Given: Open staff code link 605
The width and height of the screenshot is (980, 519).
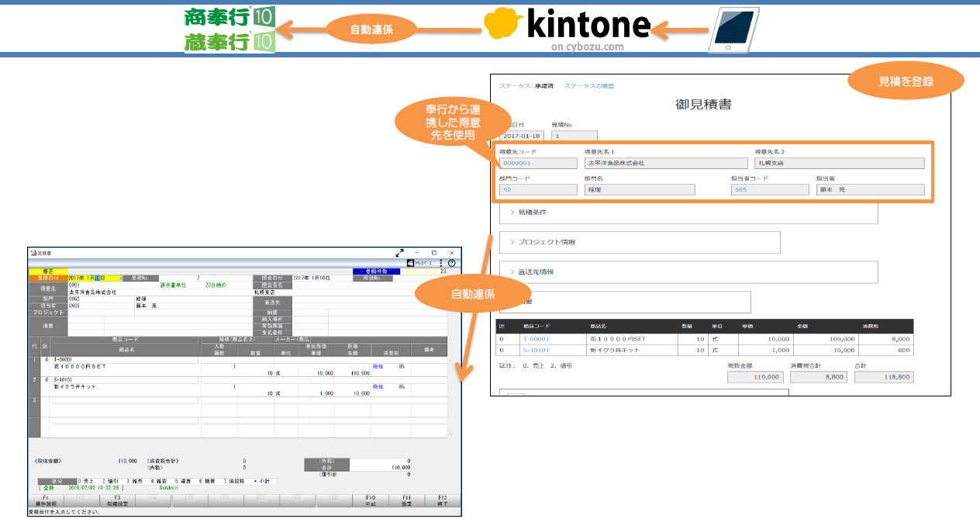Looking at the screenshot, I should (x=741, y=189).
